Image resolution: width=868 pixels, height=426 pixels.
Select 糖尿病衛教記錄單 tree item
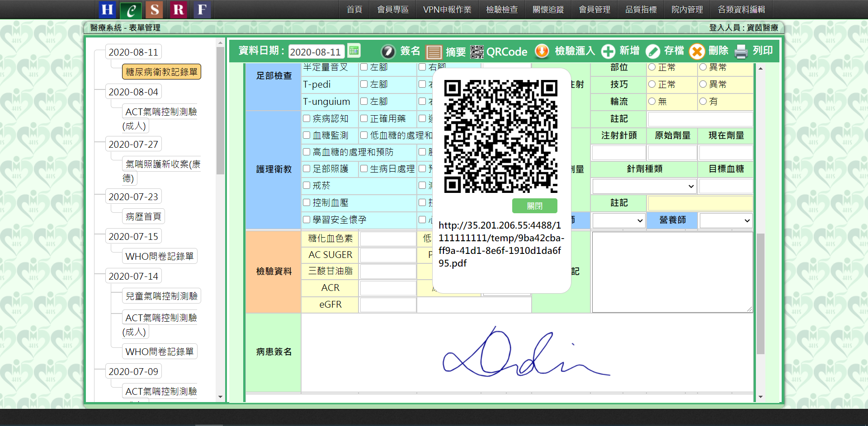(x=161, y=72)
